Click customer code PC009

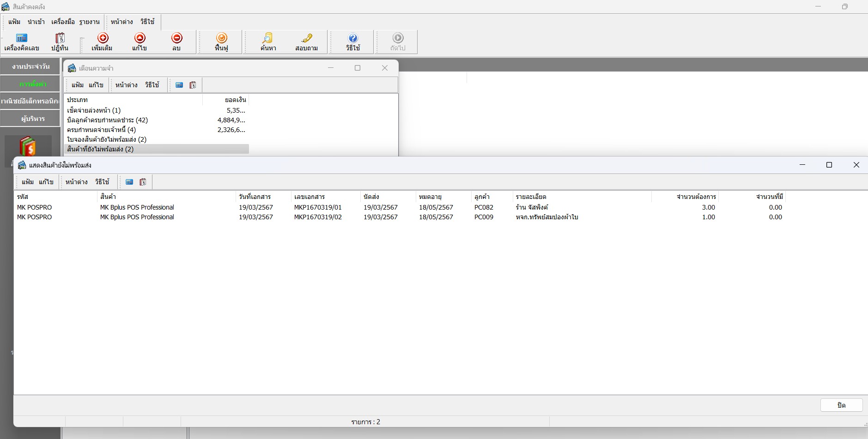484,217
